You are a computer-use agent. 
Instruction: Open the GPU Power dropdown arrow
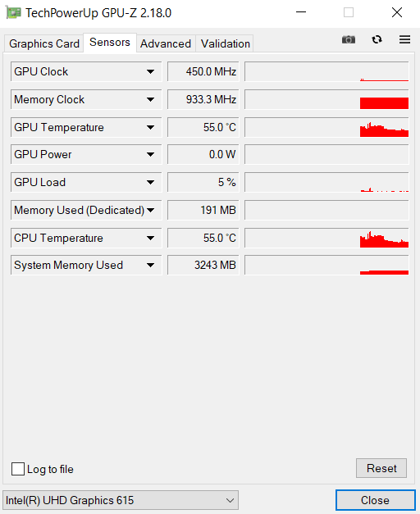coord(151,154)
